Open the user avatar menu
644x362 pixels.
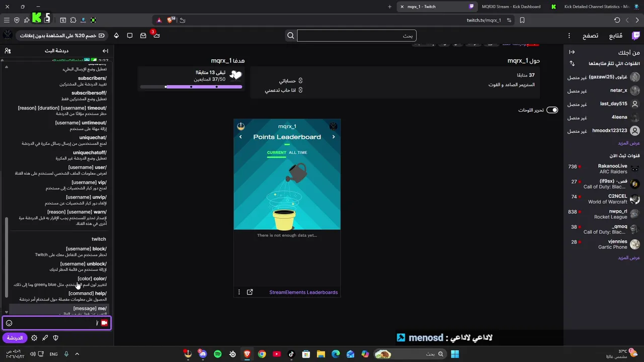click(x=8, y=35)
